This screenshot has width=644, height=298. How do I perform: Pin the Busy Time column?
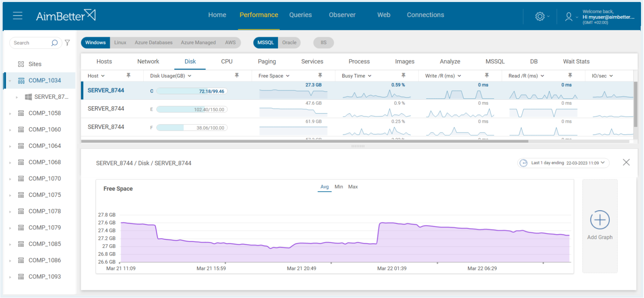pyautogui.click(x=403, y=75)
